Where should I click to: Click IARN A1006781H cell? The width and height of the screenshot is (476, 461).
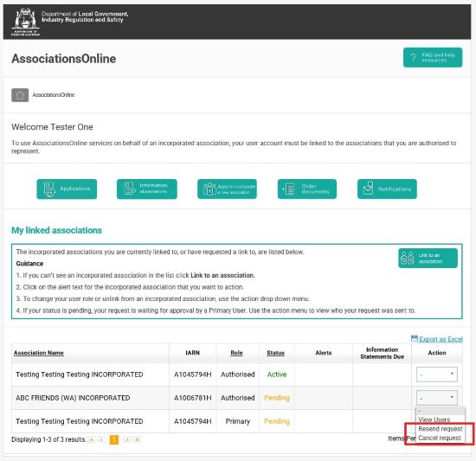click(x=192, y=398)
